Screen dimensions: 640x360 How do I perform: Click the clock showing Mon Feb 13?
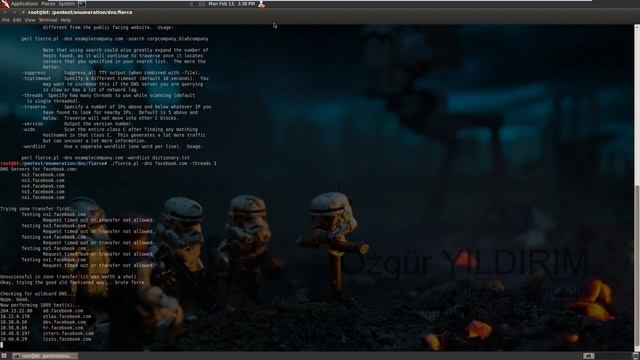tap(231, 4)
